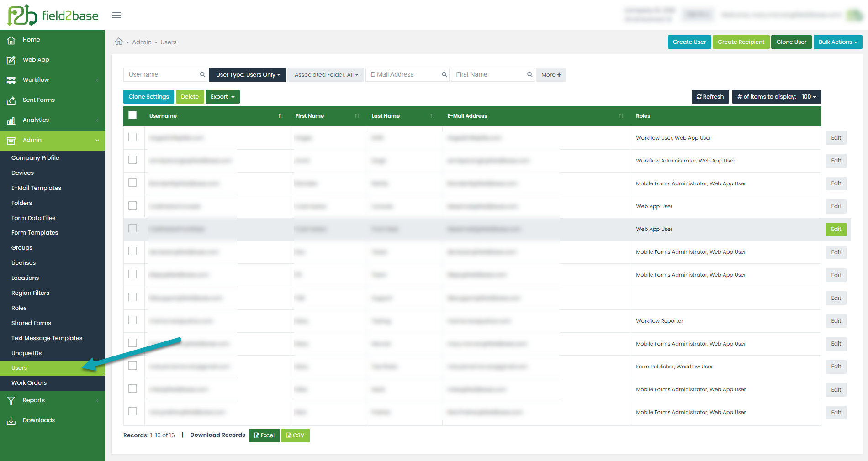
Task: Check the highlighted Web App User row
Action: 132,228
